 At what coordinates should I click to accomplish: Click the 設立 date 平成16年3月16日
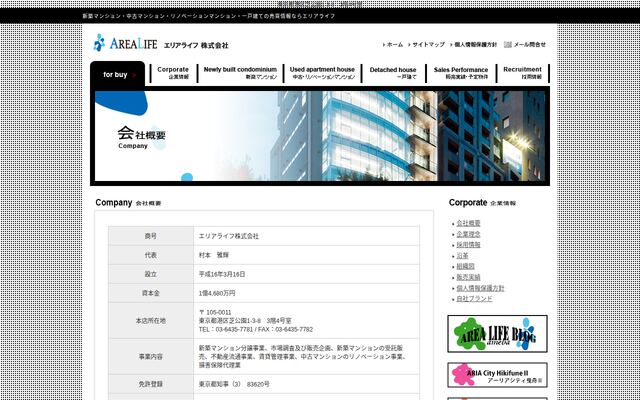click(222, 274)
